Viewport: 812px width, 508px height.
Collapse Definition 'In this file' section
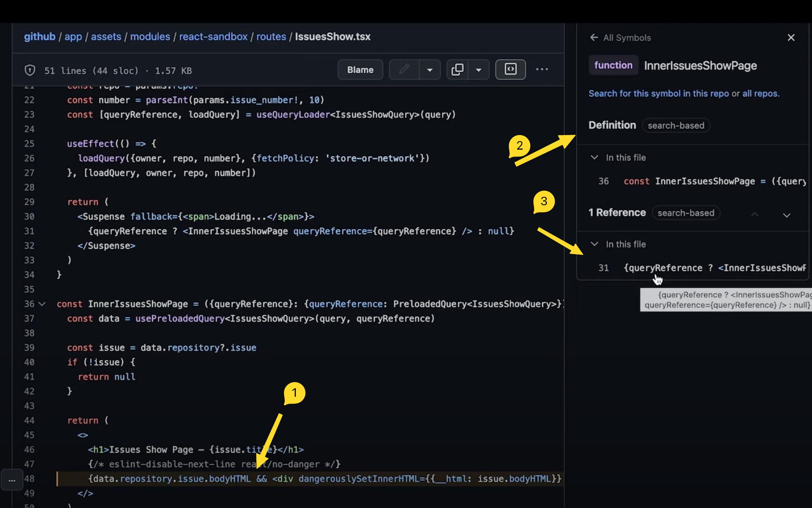(594, 157)
